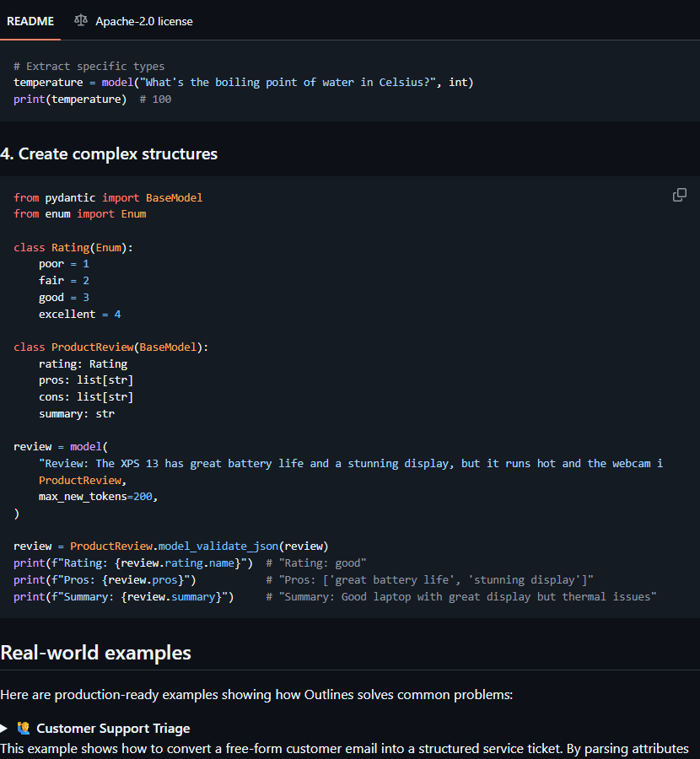Expand the Customer Support Triage example

4,728
